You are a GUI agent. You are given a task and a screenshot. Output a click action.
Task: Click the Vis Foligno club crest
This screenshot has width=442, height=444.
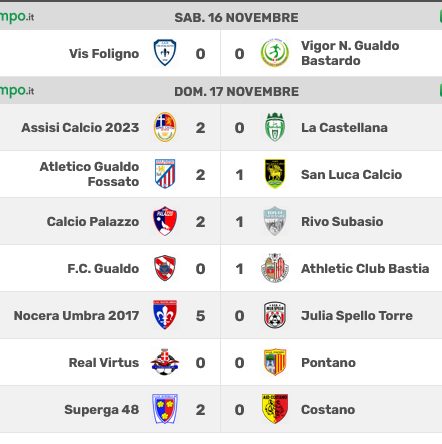(x=165, y=53)
